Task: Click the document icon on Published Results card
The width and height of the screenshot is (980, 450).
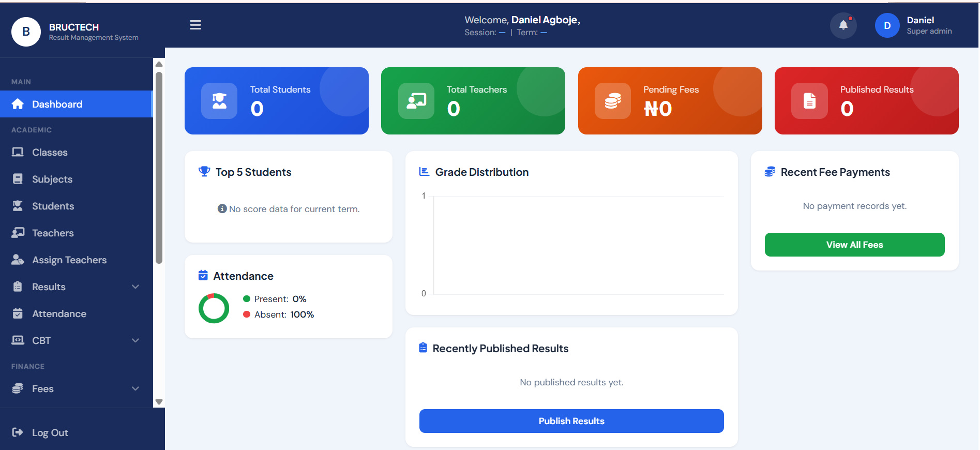Action: (x=810, y=101)
